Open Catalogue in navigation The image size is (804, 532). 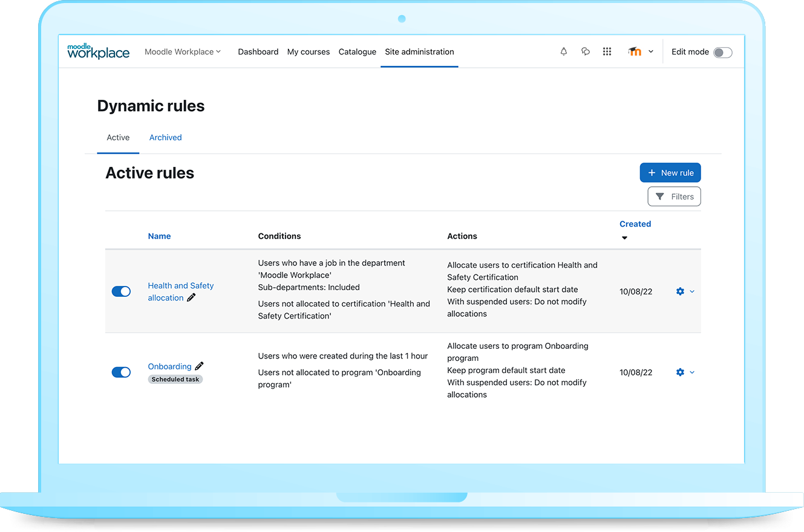click(358, 52)
